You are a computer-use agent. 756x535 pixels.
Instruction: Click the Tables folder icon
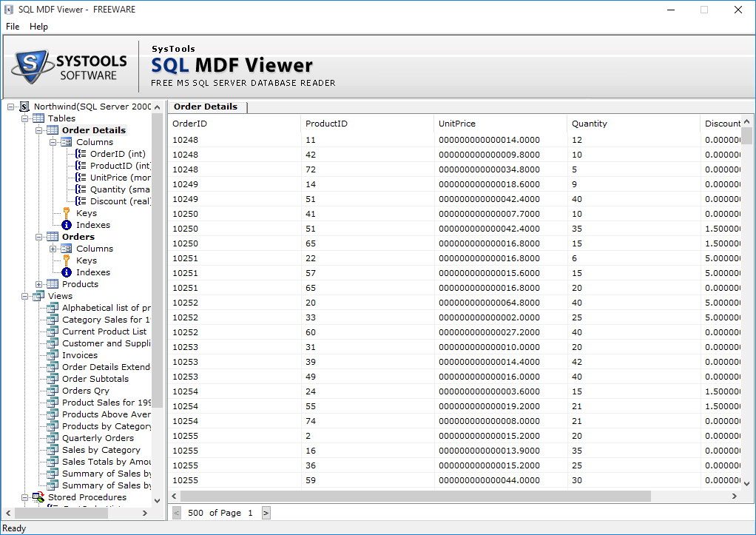coord(38,118)
